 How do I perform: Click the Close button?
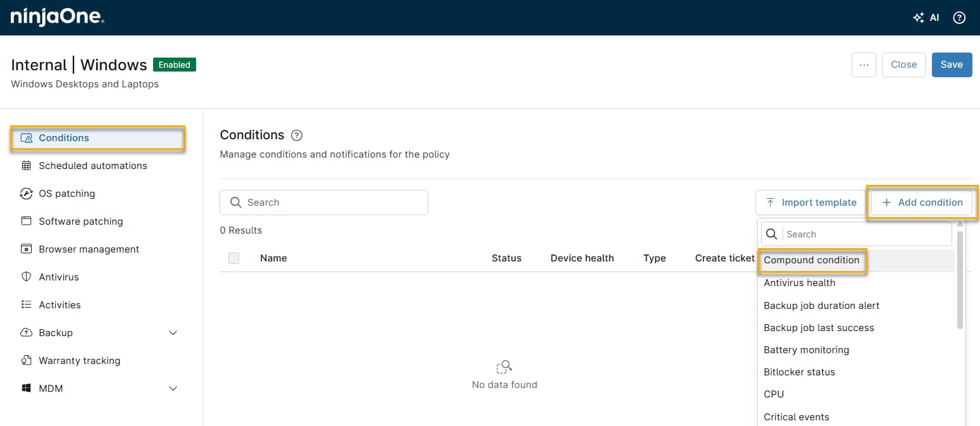tap(903, 65)
